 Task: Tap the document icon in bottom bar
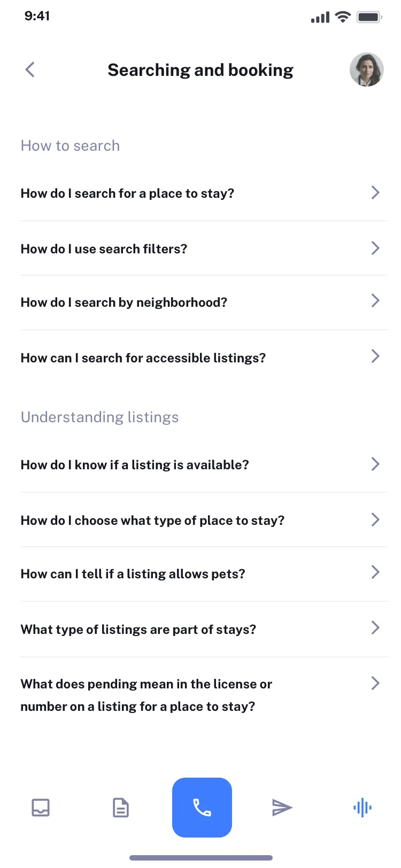point(121,808)
